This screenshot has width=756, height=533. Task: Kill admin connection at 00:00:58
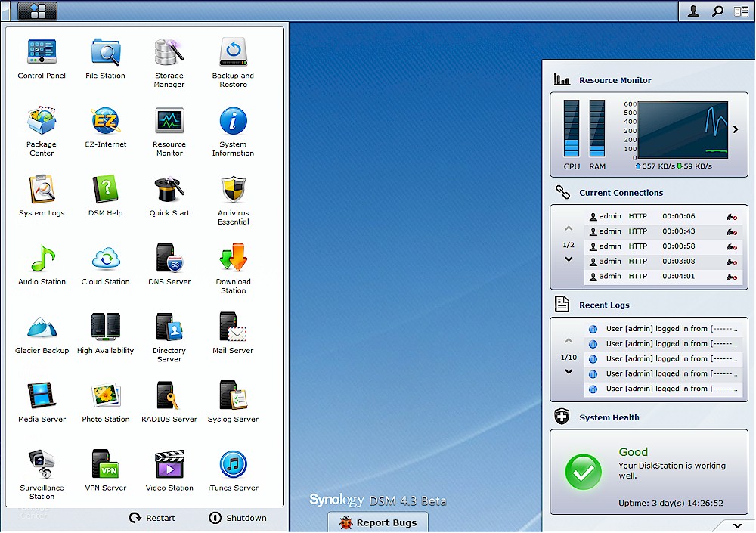pyautogui.click(x=732, y=247)
